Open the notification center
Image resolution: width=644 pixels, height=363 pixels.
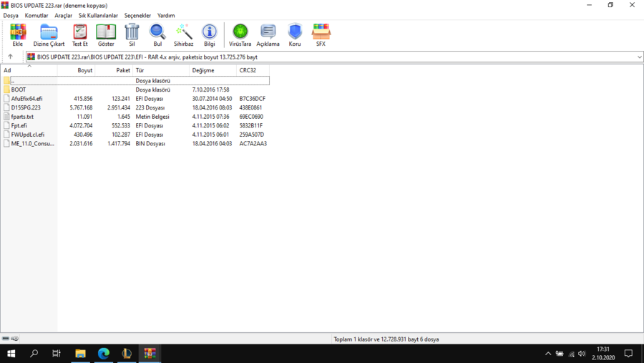628,354
